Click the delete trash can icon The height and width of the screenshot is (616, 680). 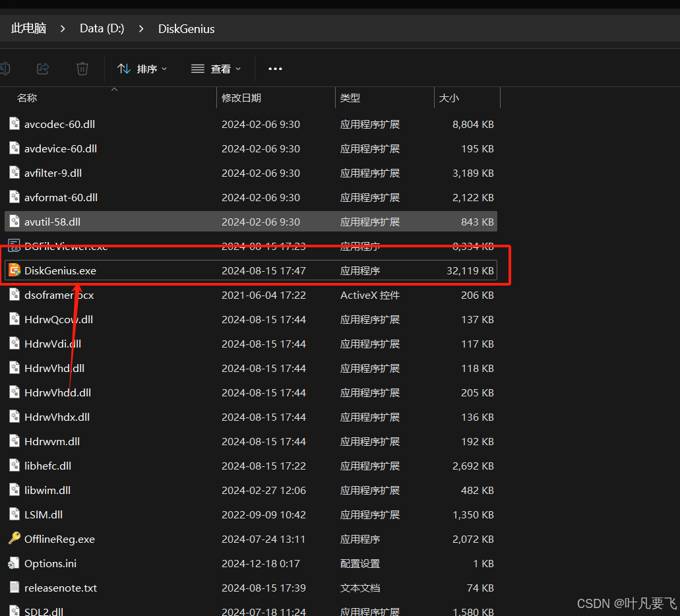point(82,69)
